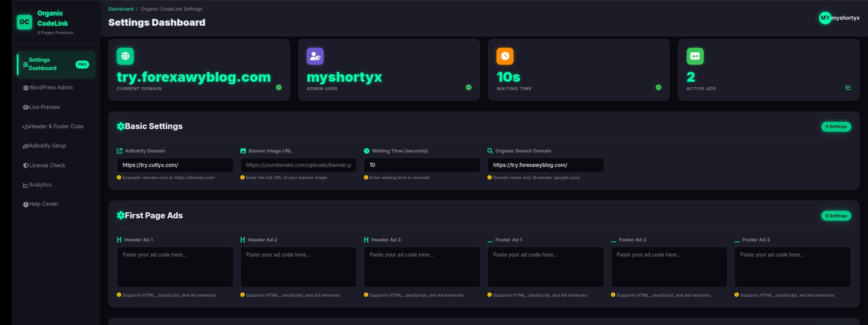Open the Analytics sidebar item
Screen dimensions: 868x325
tap(40, 185)
